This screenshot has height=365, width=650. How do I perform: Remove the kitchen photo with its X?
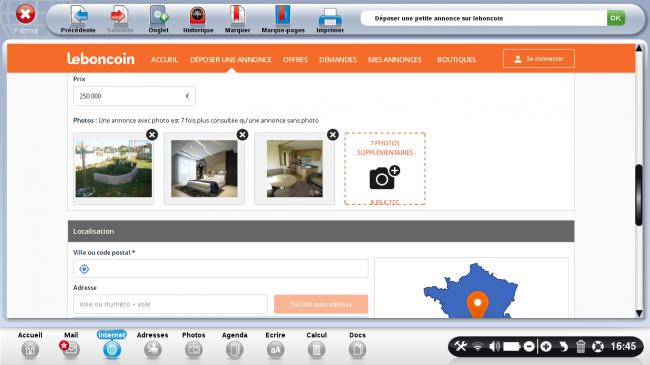pyautogui.click(x=333, y=135)
